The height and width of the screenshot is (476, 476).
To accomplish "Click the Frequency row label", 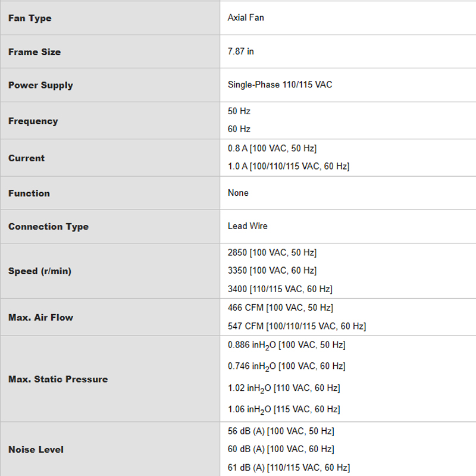I will click(33, 121).
